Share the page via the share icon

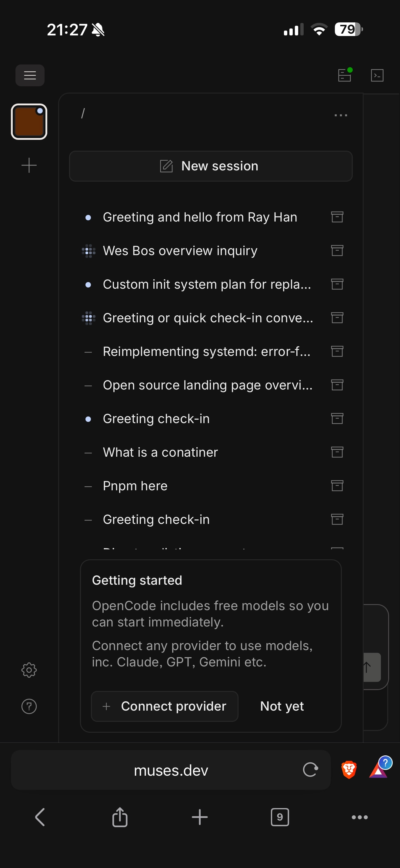pyautogui.click(x=120, y=817)
